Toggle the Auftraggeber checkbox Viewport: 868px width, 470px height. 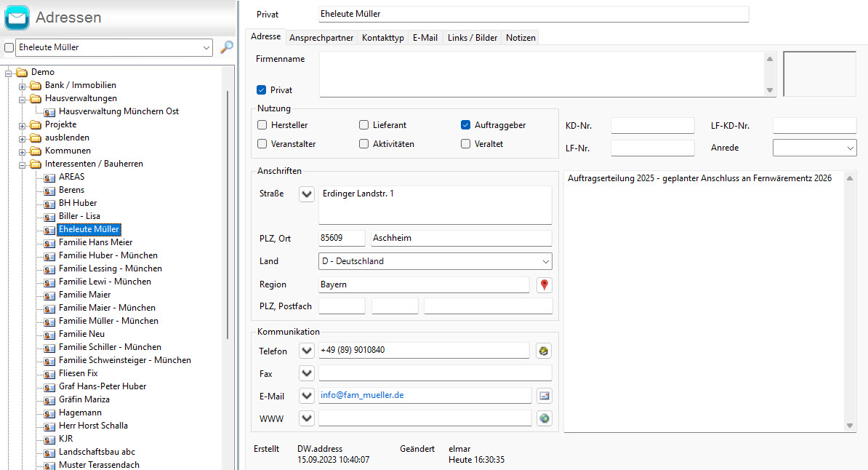coord(466,125)
